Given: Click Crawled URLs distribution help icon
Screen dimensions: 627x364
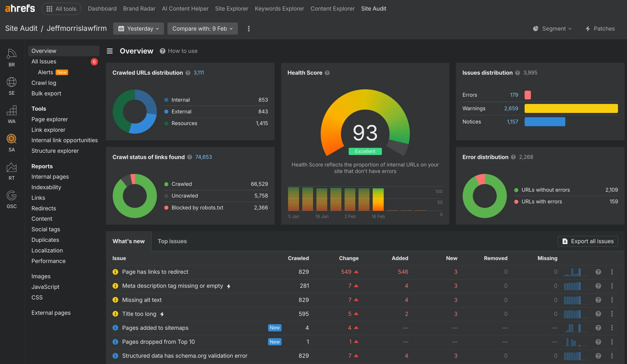Looking at the screenshot, I should pyautogui.click(x=188, y=73).
